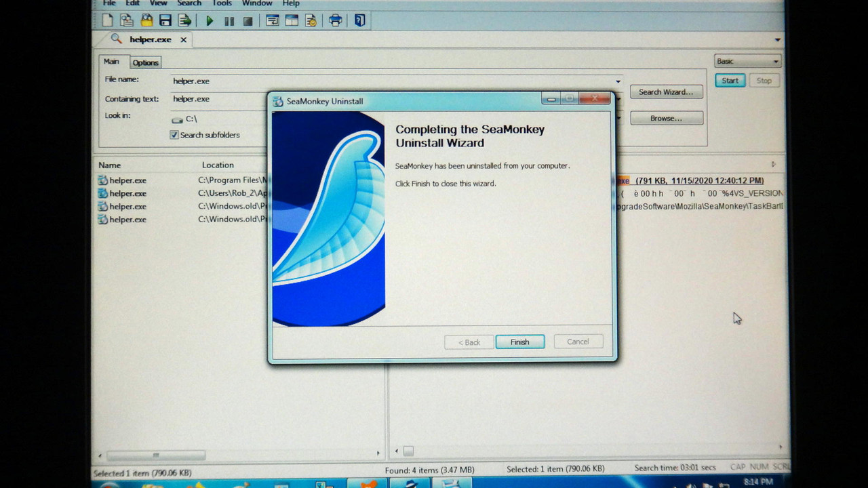Click preview pane header right arrow
Screen dimensions: 868x488
774,165
